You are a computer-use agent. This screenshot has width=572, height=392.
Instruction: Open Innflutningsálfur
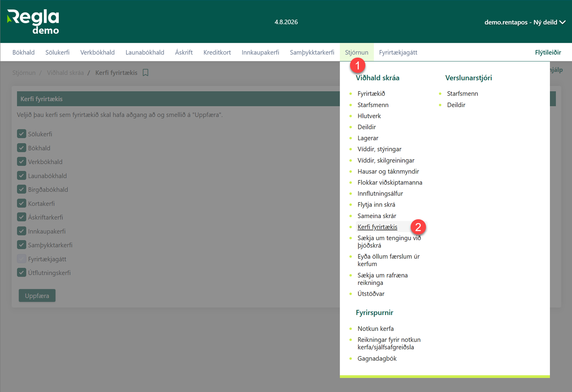[x=380, y=193]
